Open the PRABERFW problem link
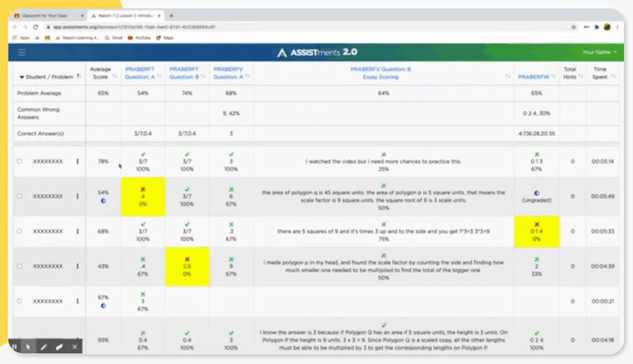 [x=533, y=77]
